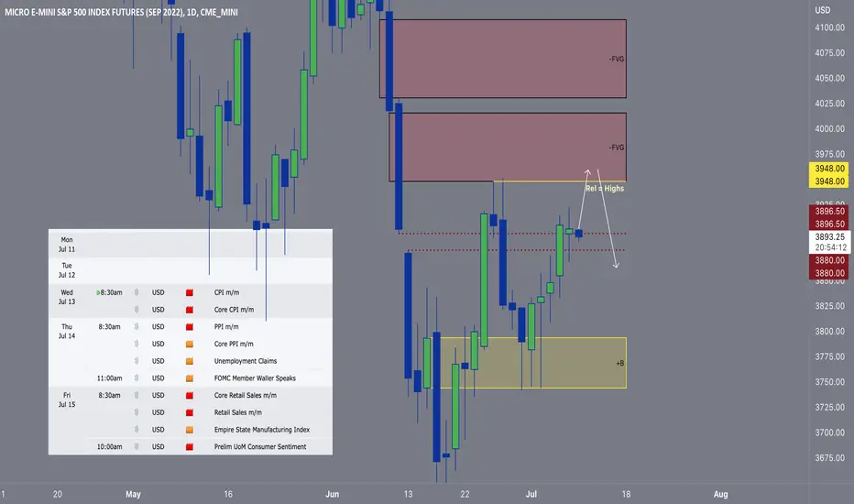854x504 pixels.
Task: Click red impact icon for Prelim UoM Consumer Sentiment
Action: [x=190, y=447]
